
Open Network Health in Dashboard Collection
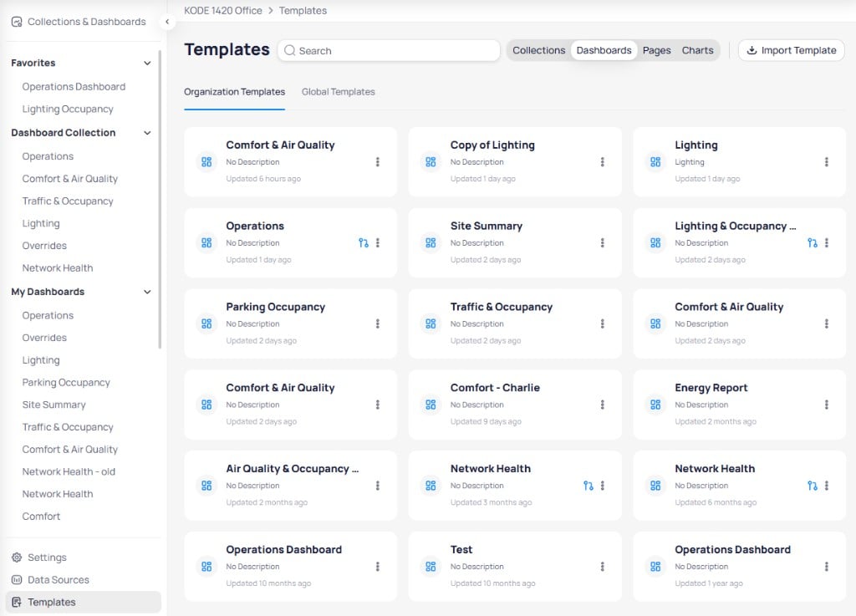click(58, 268)
